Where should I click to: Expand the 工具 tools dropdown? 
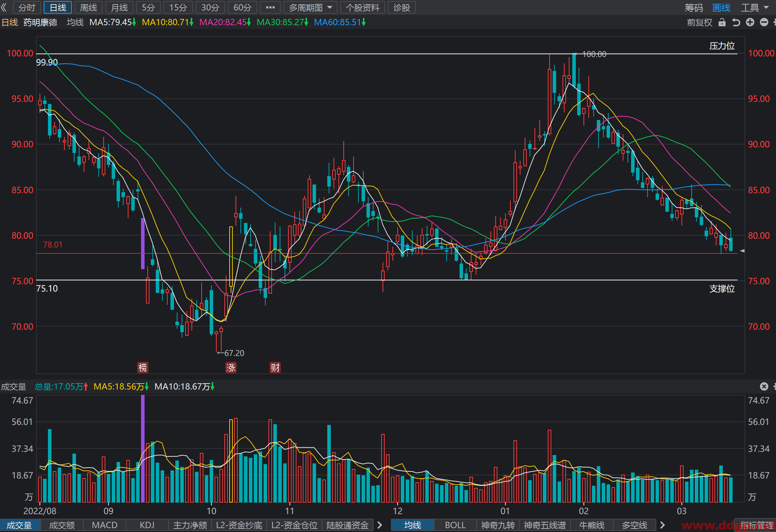(755, 8)
